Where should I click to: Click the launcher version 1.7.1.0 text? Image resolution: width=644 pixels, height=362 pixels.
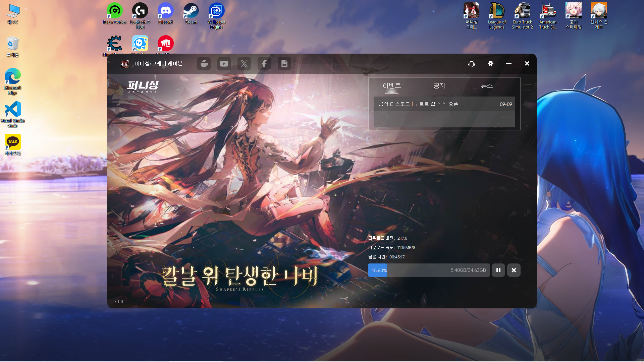(117, 302)
